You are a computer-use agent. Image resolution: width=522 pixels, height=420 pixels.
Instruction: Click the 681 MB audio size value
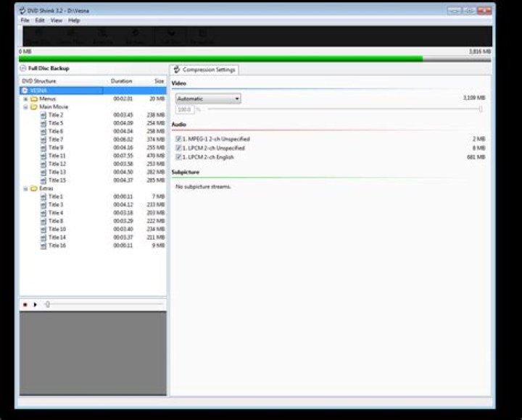click(x=476, y=157)
